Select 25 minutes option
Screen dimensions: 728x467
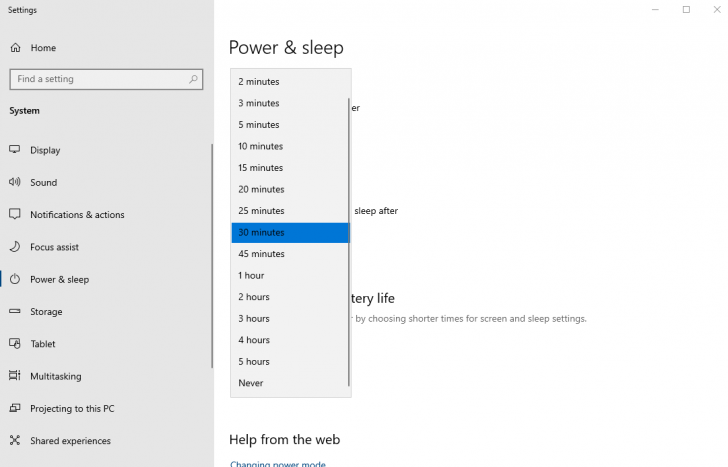(x=290, y=211)
